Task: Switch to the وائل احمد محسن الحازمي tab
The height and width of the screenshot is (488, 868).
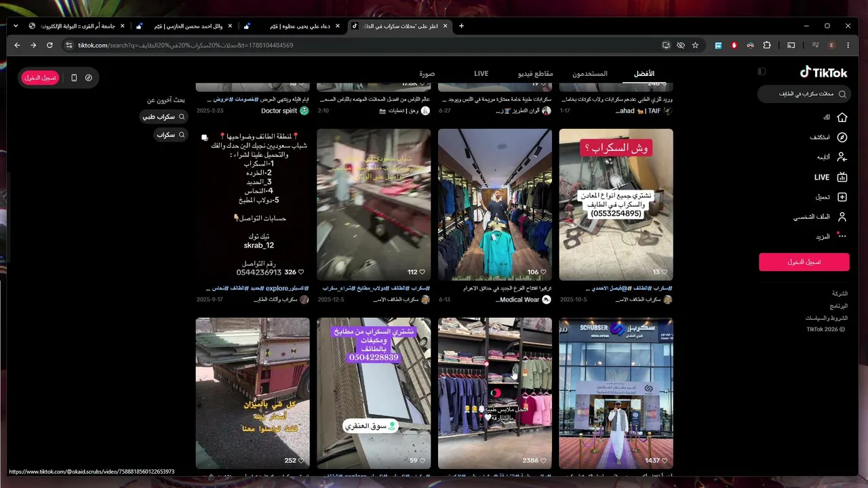Action: pyautogui.click(x=184, y=26)
